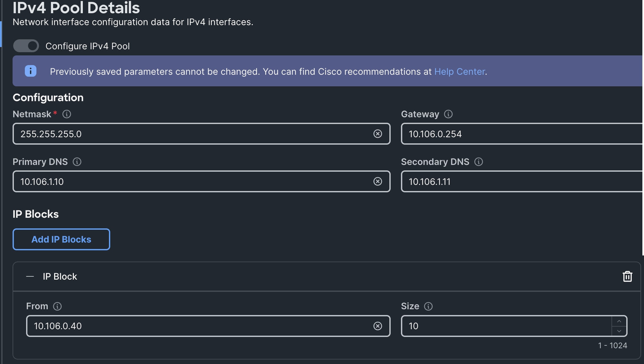Click the Netmask info icon

[x=67, y=114]
